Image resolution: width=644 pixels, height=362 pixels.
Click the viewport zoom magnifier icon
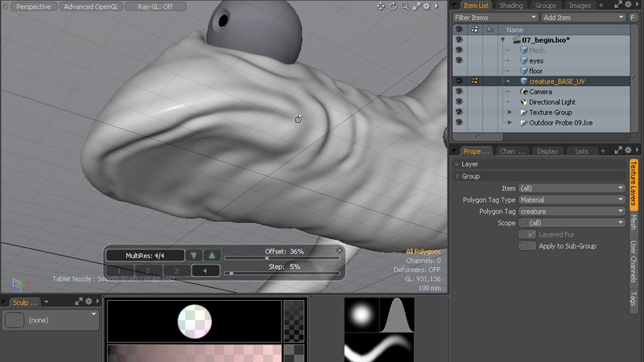tap(403, 6)
